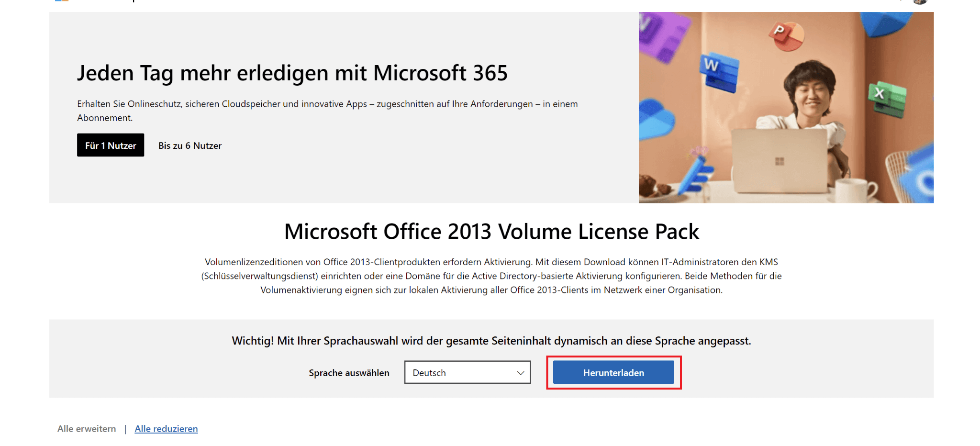Select the Für 1 Nutzer option
Viewport: 980px width, 446px height.
coord(110,145)
